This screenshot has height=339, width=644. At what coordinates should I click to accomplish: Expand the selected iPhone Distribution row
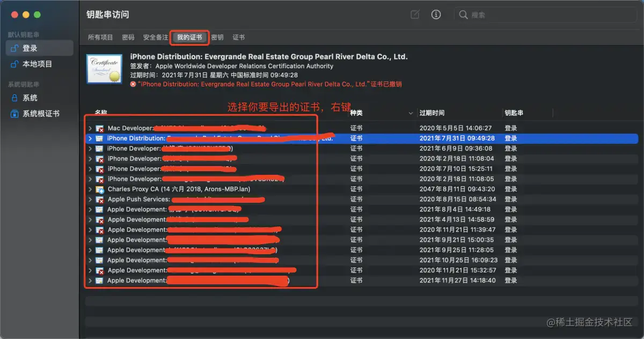pyautogui.click(x=90, y=138)
